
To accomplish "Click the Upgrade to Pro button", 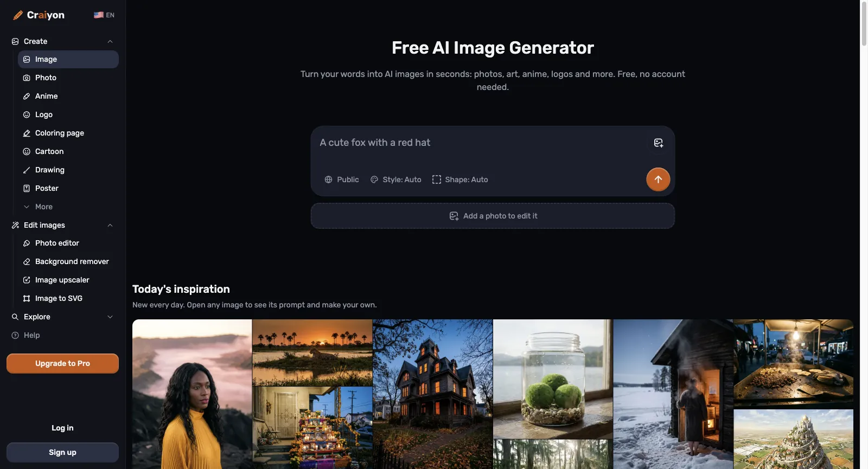I will tap(62, 364).
